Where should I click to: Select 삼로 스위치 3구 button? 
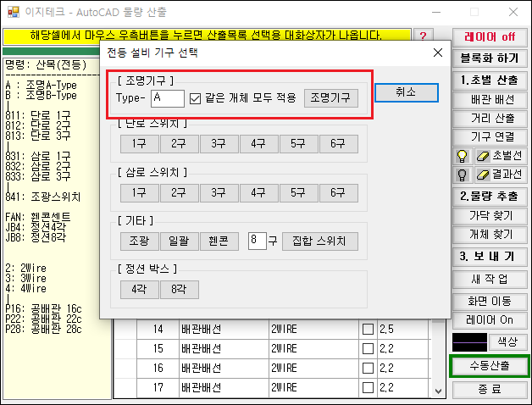(x=219, y=193)
